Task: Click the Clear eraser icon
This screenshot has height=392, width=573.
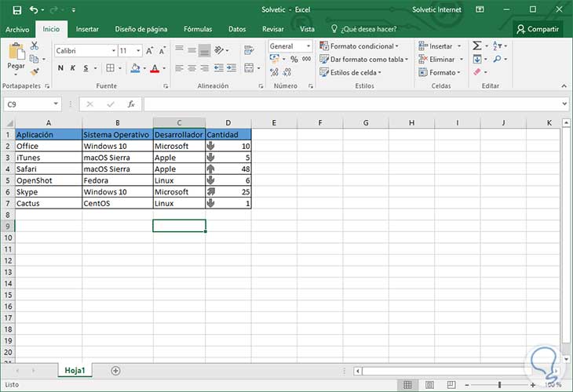Action: point(477,72)
